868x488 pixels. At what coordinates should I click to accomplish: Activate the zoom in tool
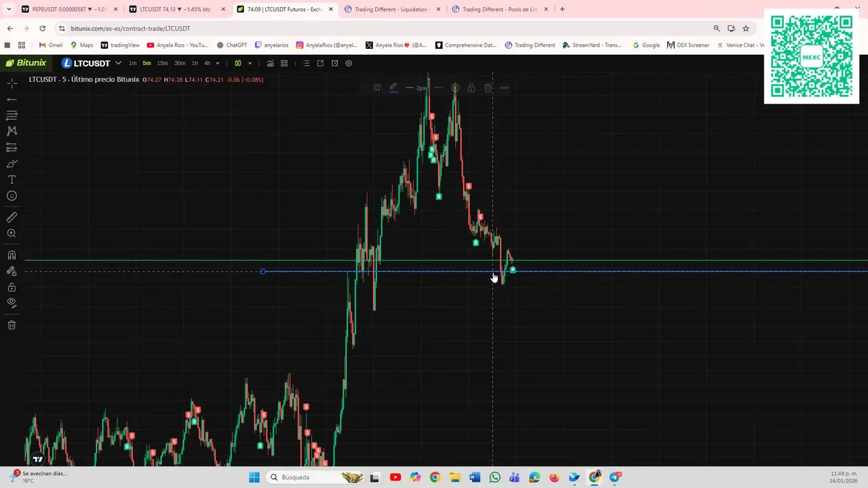(12, 234)
